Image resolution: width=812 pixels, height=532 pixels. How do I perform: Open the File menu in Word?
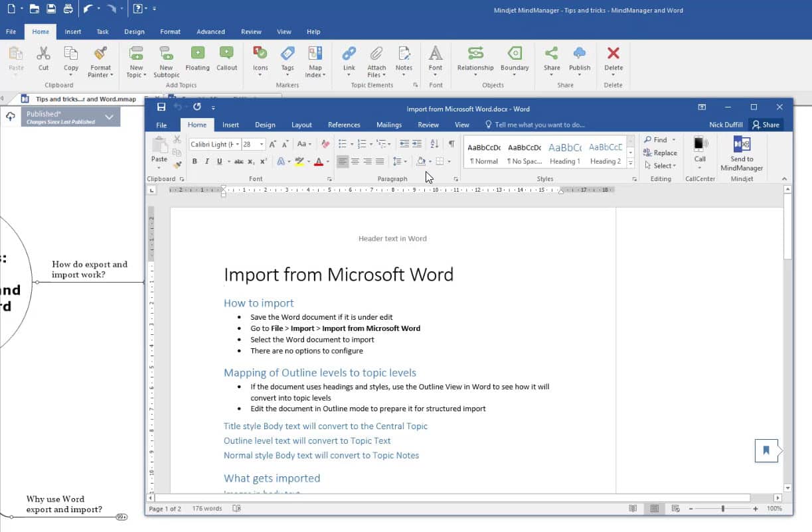(161, 125)
